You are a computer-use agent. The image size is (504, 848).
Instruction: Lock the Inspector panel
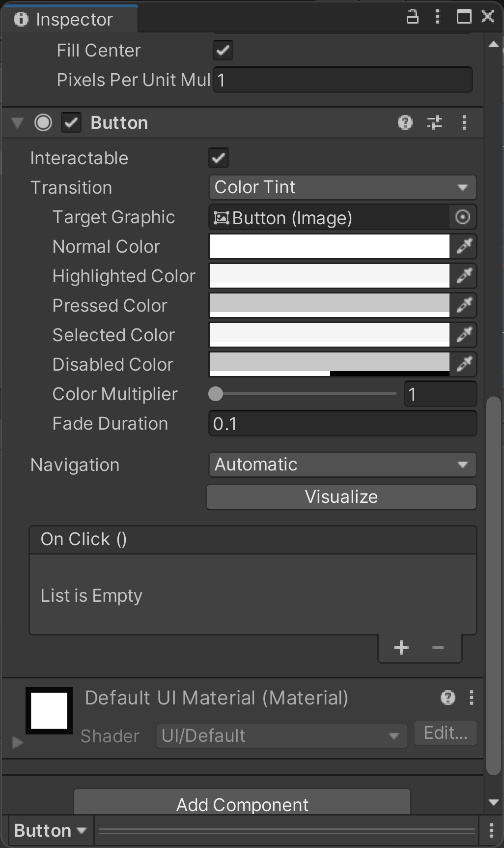tap(413, 17)
